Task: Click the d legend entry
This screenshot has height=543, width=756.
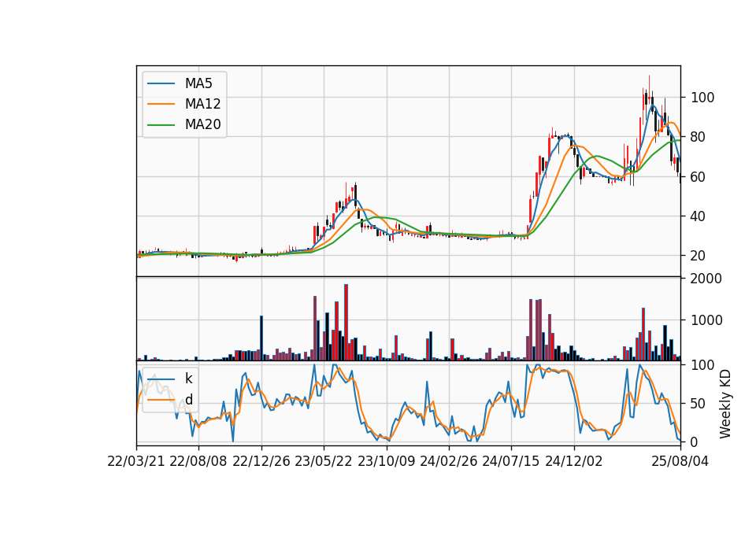Action: click(x=189, y=400)
